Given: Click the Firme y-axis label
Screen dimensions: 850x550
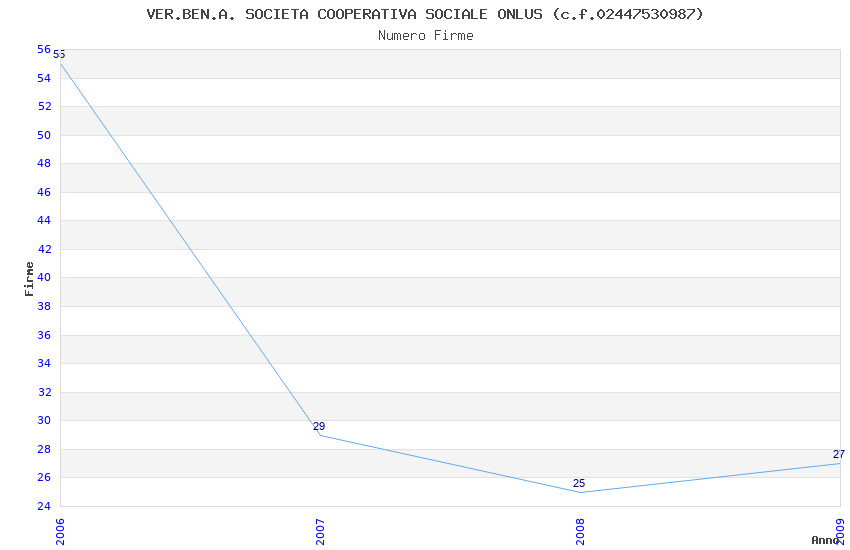Looking at the screenshot, I should coord(29,279).
